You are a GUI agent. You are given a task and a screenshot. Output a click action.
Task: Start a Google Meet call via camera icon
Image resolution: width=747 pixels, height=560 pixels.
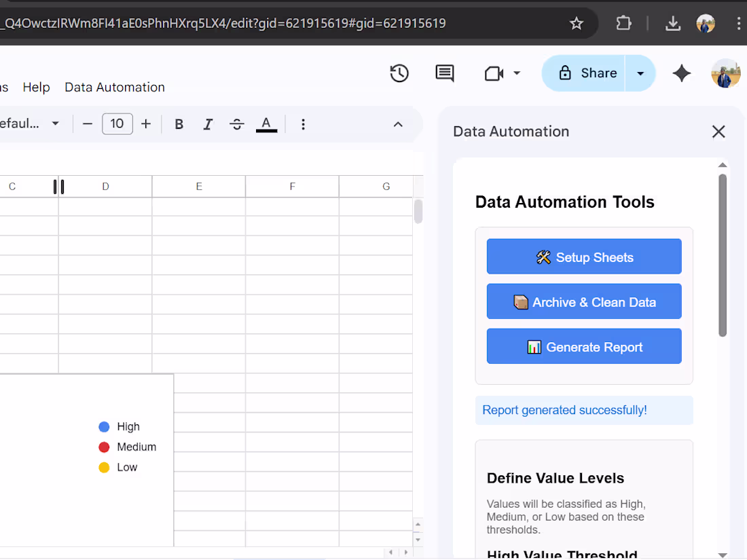(494, 73)
